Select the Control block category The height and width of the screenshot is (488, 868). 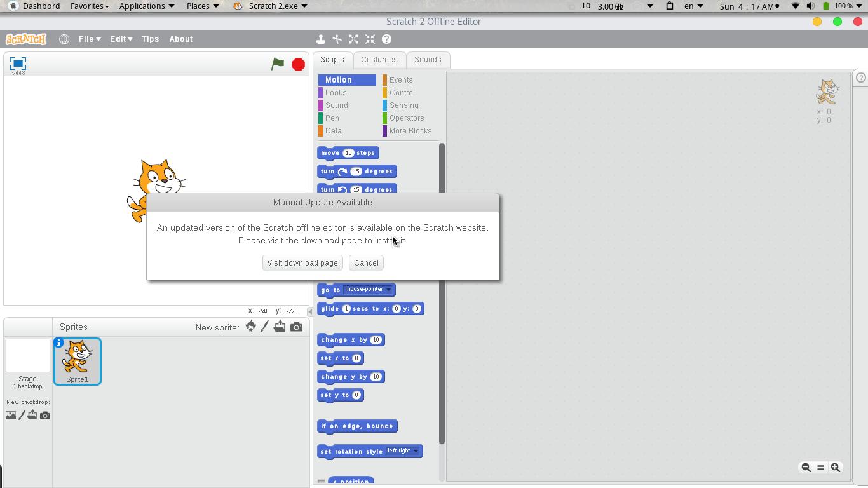pyautogui.click(x=410, y=93)
